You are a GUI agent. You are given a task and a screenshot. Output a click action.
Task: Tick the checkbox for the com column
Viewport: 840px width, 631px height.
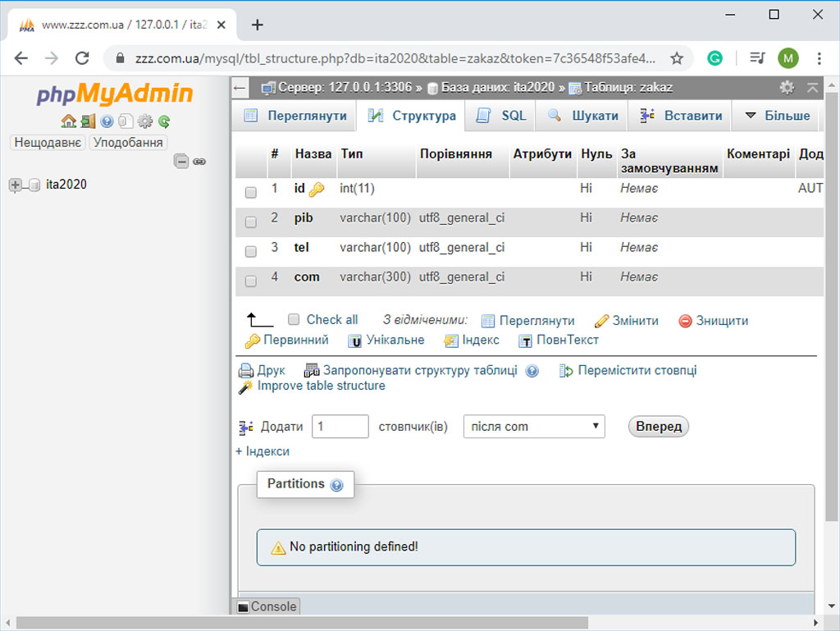tap(251, 281)
